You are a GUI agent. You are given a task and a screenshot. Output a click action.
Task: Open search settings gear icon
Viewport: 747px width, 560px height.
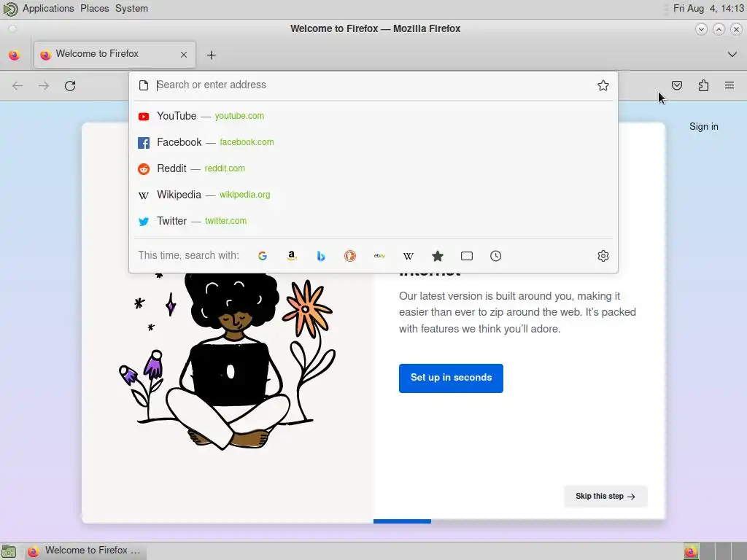(x=603, y=256)
